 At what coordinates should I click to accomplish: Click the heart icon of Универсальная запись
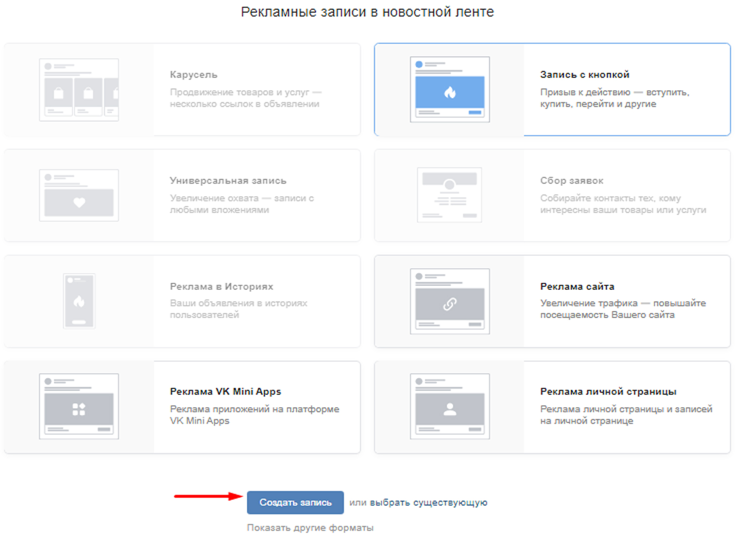coord(79,203)
